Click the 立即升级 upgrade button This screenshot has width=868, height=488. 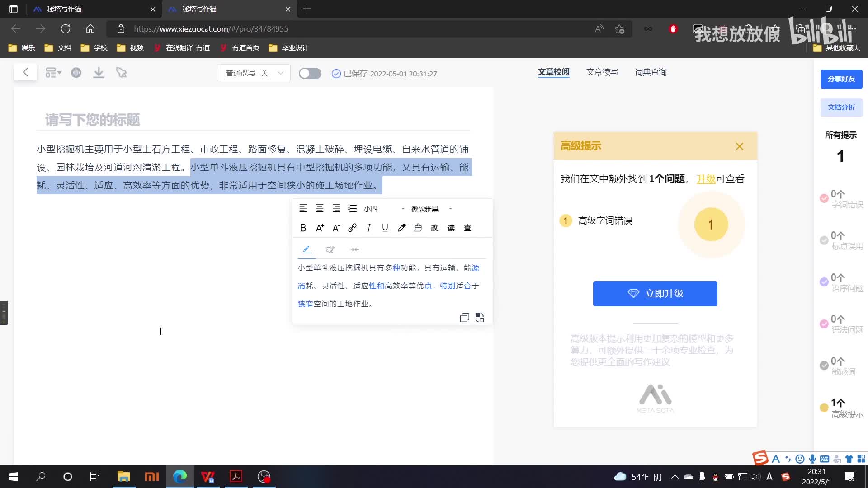pyautogui.click(x=655, y=294)
